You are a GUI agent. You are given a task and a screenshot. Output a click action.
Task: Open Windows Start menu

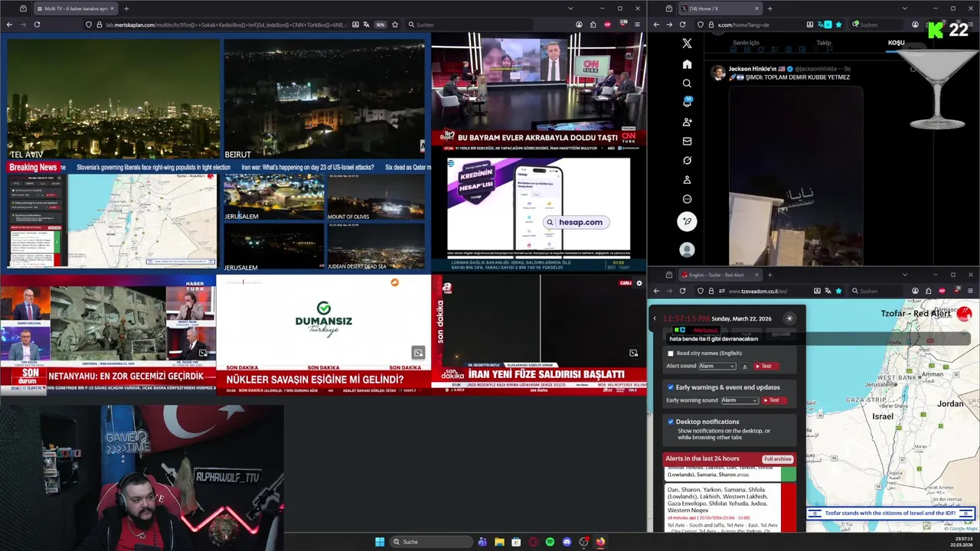click(379, 542)
